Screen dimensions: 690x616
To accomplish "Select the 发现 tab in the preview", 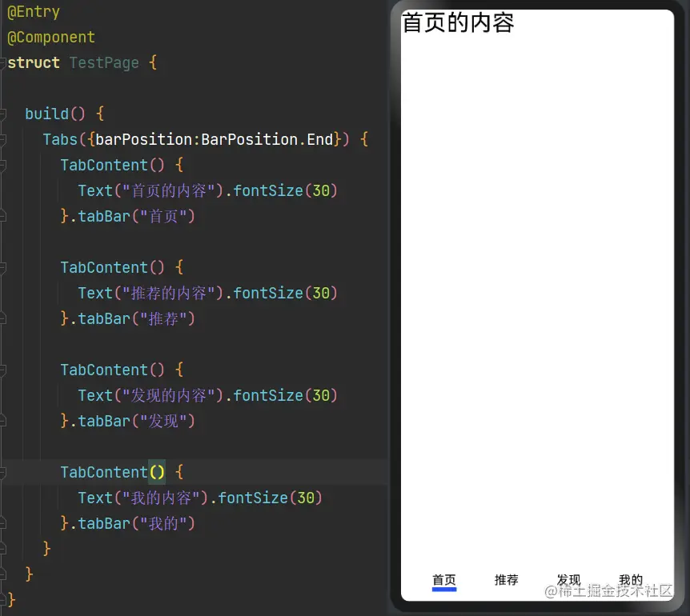I will (569, 578).
